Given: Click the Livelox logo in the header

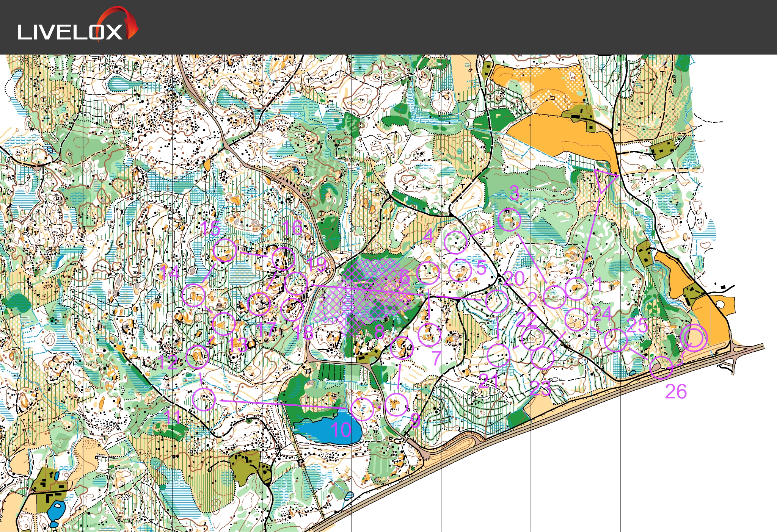Looking at the screenshot, I should 78,25.
